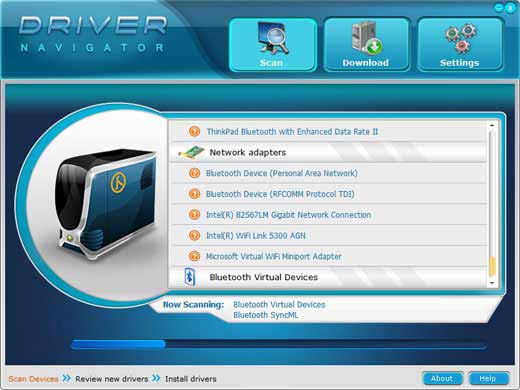Click status icon for Bluetooth Personal Area Network
The width and height of the screenshot is (520, 390).
[195, 173]
